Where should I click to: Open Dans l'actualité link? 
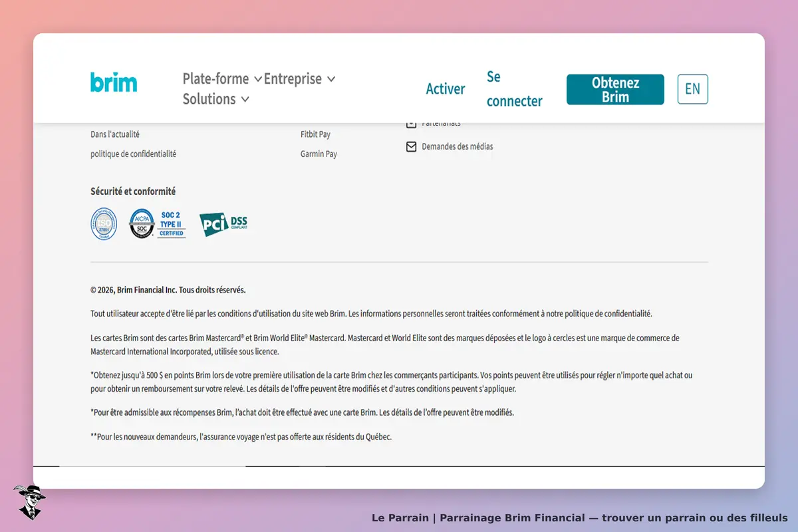(115, 134)
